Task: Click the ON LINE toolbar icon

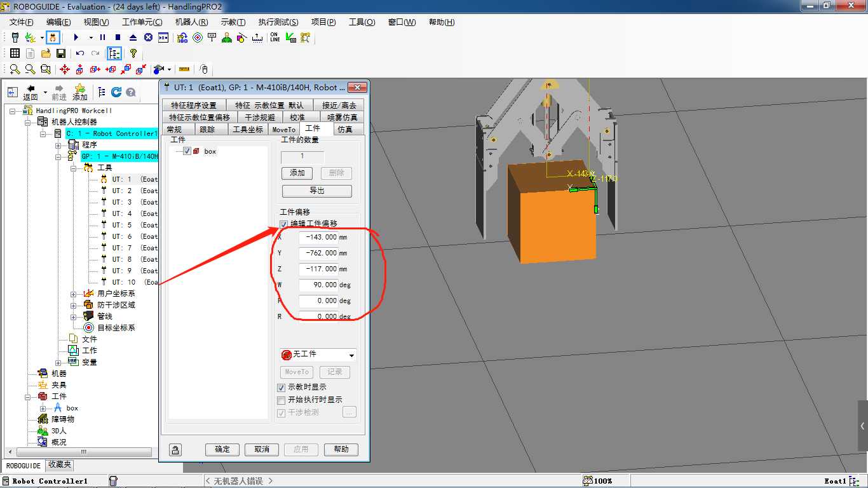Action: 275,37
